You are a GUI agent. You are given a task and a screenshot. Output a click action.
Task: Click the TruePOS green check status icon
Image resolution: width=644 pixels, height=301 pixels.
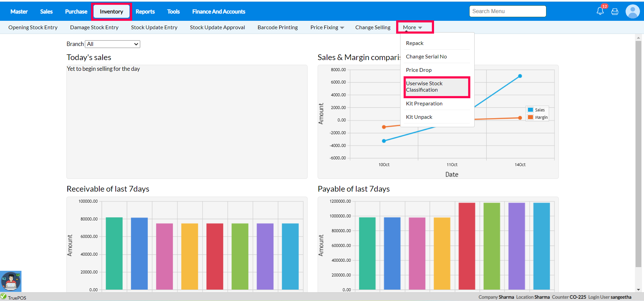[x=3, y=297]
